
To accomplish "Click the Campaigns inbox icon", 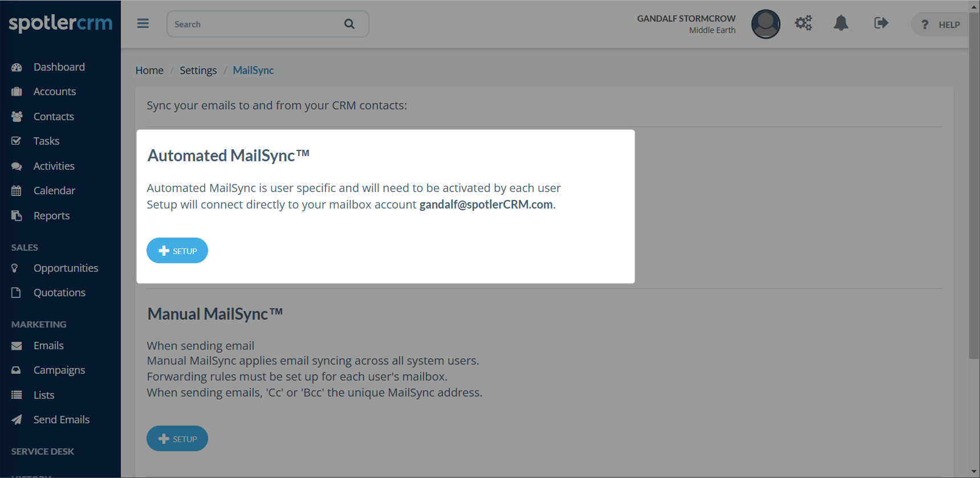I will click(x=17, y=370).
